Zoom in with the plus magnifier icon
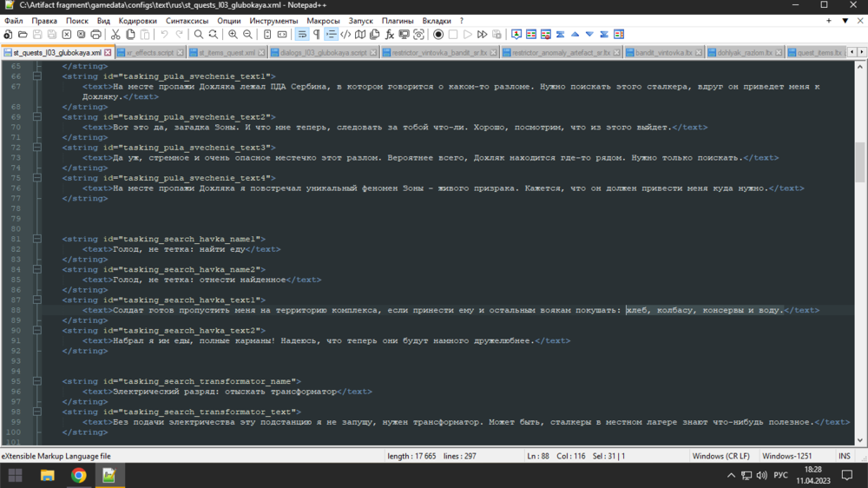The width and height of the screenshot is (868, 488). pos(233,35)
